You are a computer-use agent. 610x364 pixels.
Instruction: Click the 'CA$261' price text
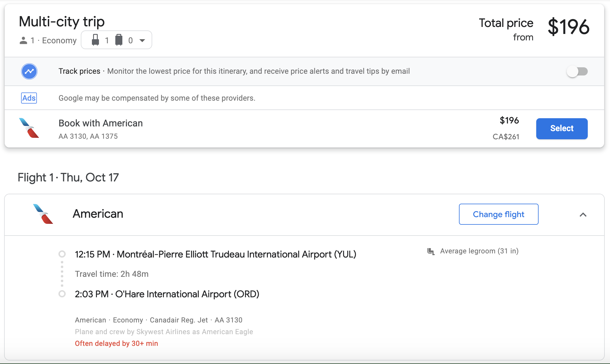(x=506, y=137)
